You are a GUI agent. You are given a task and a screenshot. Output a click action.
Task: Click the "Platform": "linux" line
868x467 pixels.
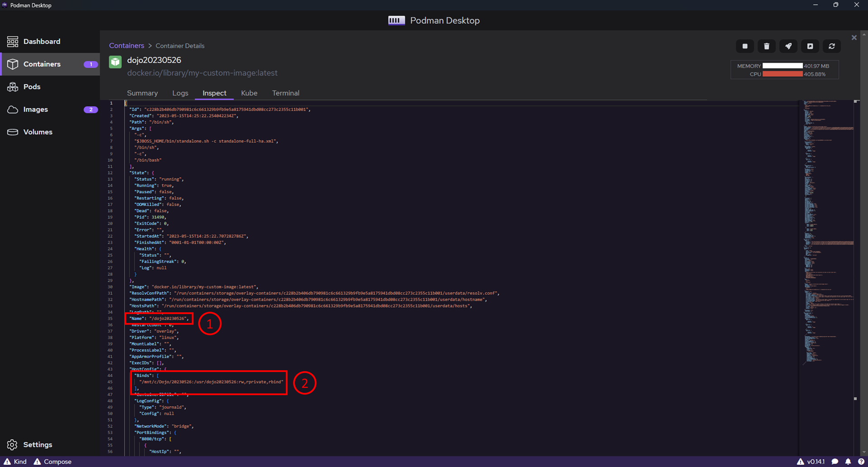(154, 338)
